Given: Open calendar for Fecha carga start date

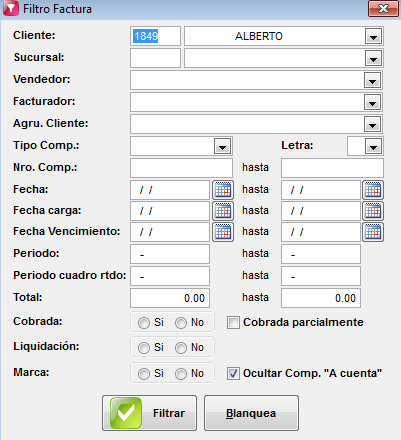Looking at the screenshot, I should pos(223,211).
